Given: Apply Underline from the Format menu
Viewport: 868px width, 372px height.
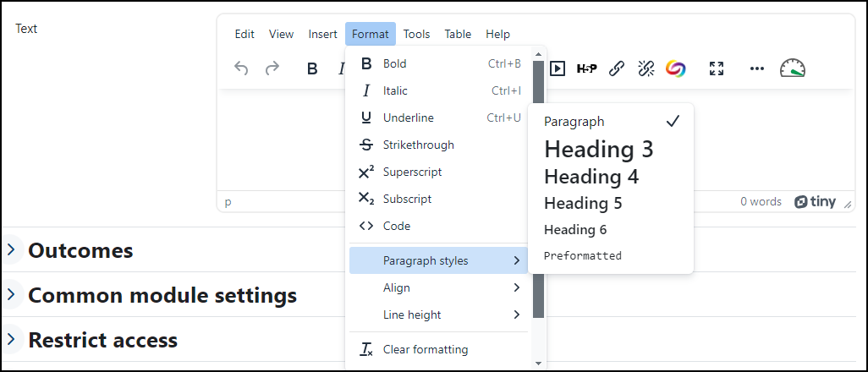Looking at the screenshot, I should [440, 118].
